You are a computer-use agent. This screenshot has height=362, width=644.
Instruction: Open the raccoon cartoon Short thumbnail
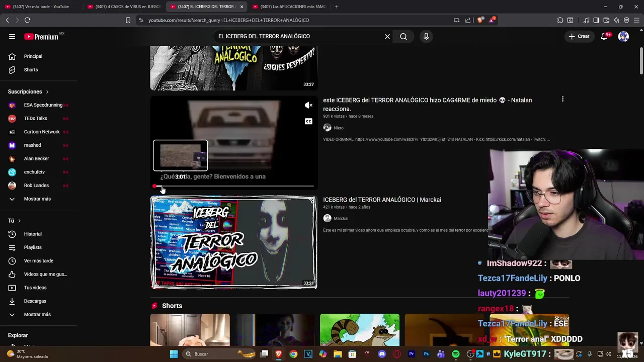click(x=360, y=330)
